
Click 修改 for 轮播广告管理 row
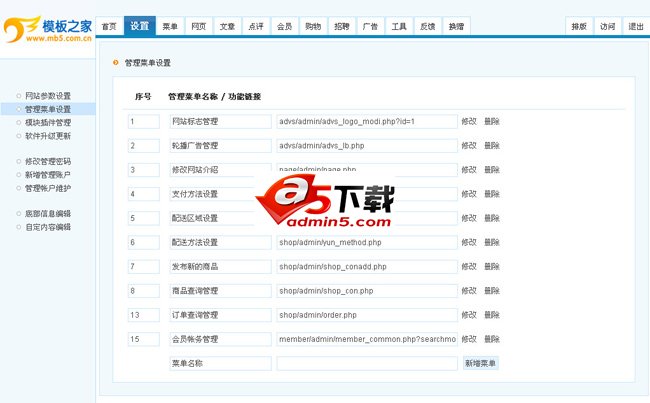point(469,146)
